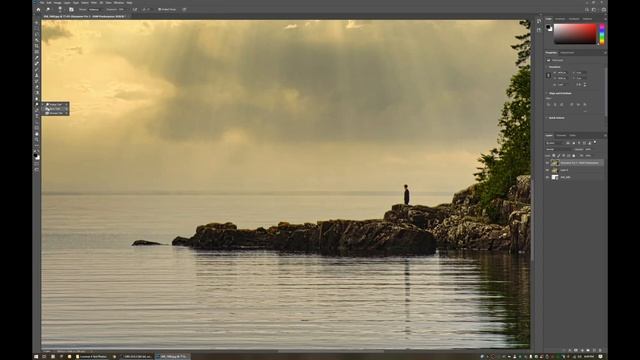This screenshot has width=640, height=360.
Task: Toggle the layer filtering switch
Action: [595, 142]
